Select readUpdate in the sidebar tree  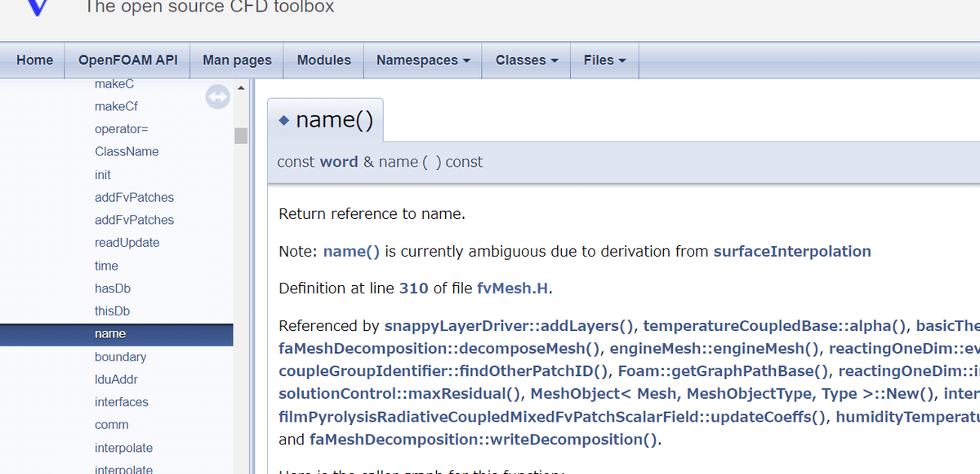[127, 243]
